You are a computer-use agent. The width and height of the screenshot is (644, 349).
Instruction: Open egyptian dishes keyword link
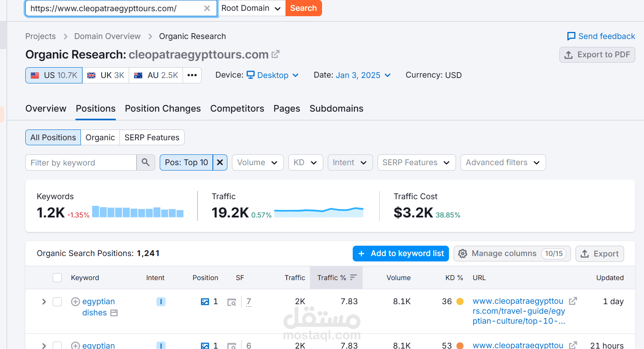pyautogui.click(x=98, y=307)
